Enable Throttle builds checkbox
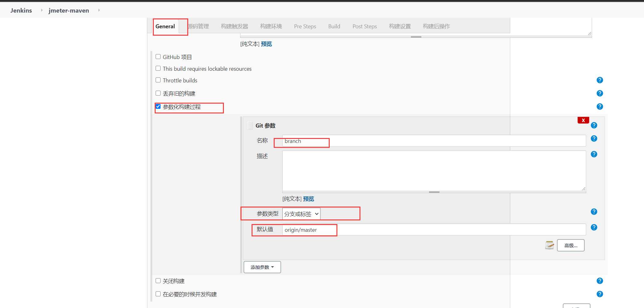 point(158,80)
